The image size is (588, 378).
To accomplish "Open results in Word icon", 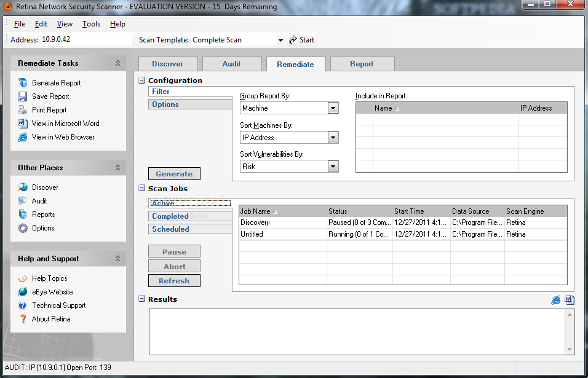I will click(x=570, y=300).
